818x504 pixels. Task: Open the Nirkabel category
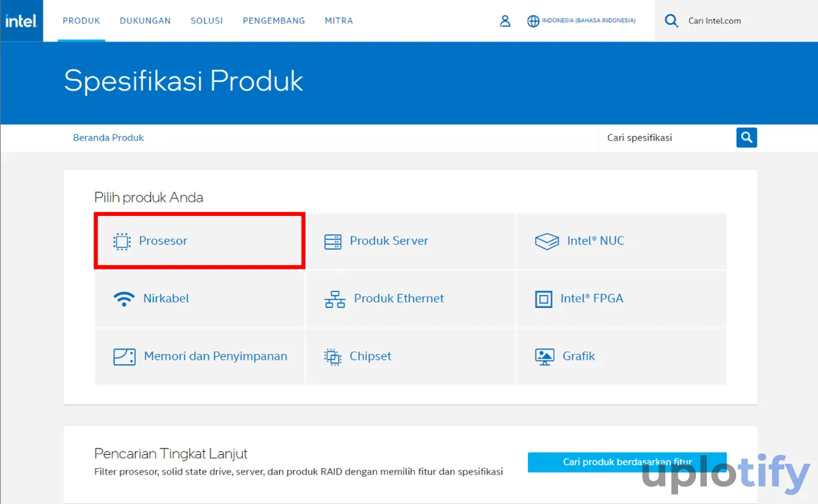[x=199, y=298]
